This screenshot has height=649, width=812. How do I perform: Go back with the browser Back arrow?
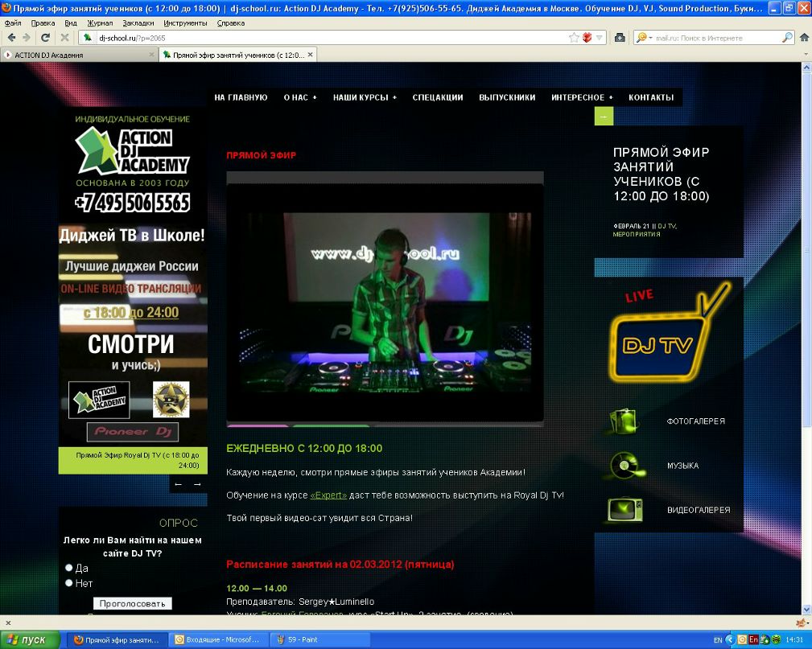[12, 37]
